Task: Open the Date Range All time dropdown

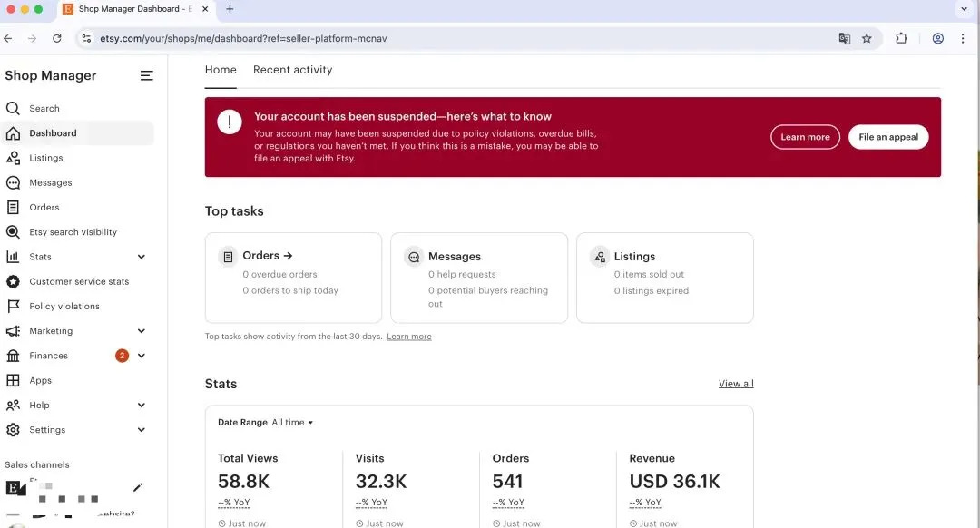Action: (x=292, y=423)
